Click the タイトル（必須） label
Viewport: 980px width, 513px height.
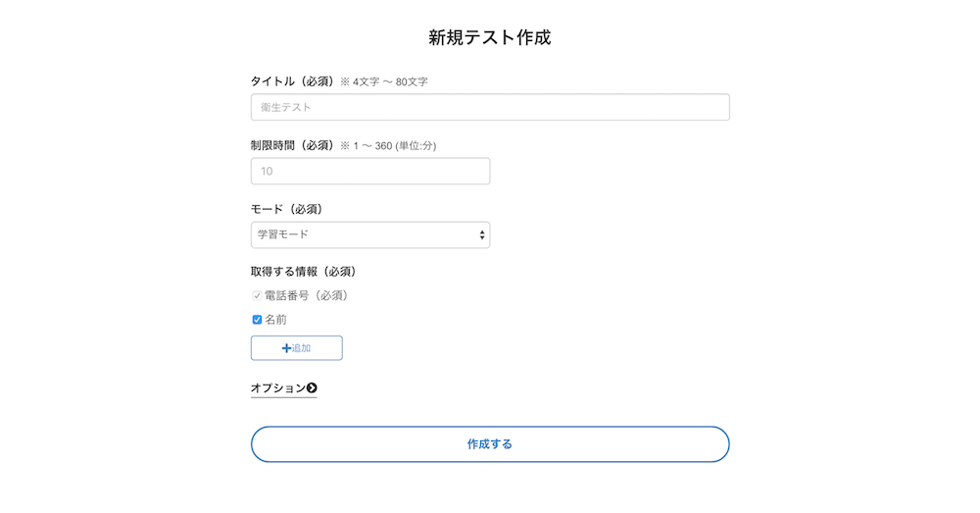(x=294, y=81)
